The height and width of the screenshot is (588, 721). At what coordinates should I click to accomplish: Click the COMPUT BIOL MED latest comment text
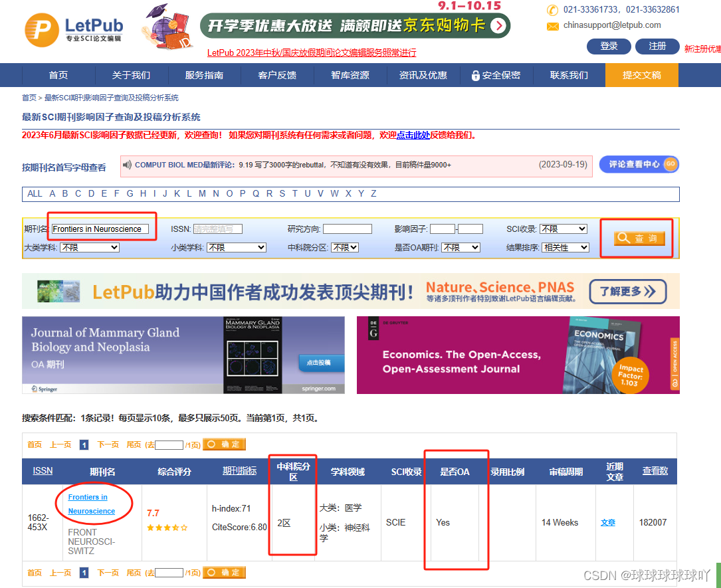pyautogui.click(x=292, y=165)
